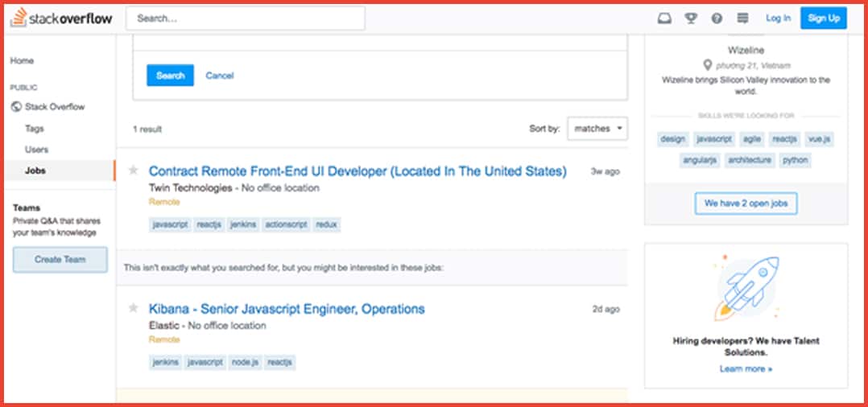Click redux tag on Twin Technologies job
This screenshot has width=868, height=407.
[327, 225]
